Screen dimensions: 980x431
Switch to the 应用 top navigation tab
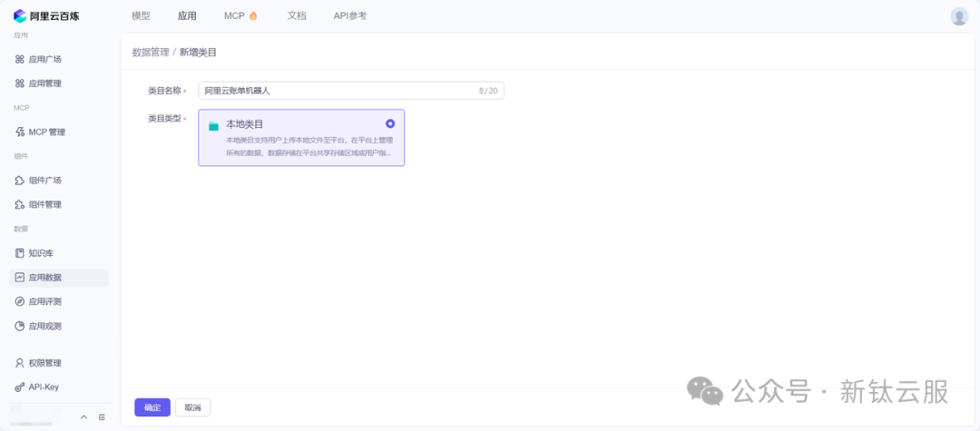point(187,16)
